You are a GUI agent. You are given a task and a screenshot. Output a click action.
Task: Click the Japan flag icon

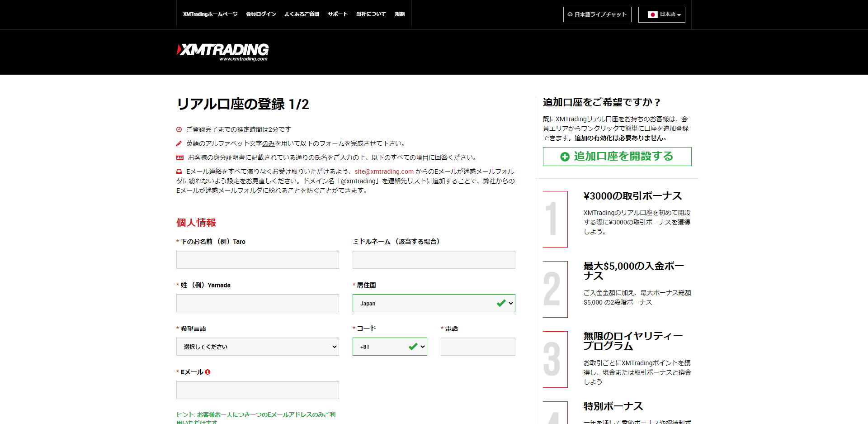(652, 14)
